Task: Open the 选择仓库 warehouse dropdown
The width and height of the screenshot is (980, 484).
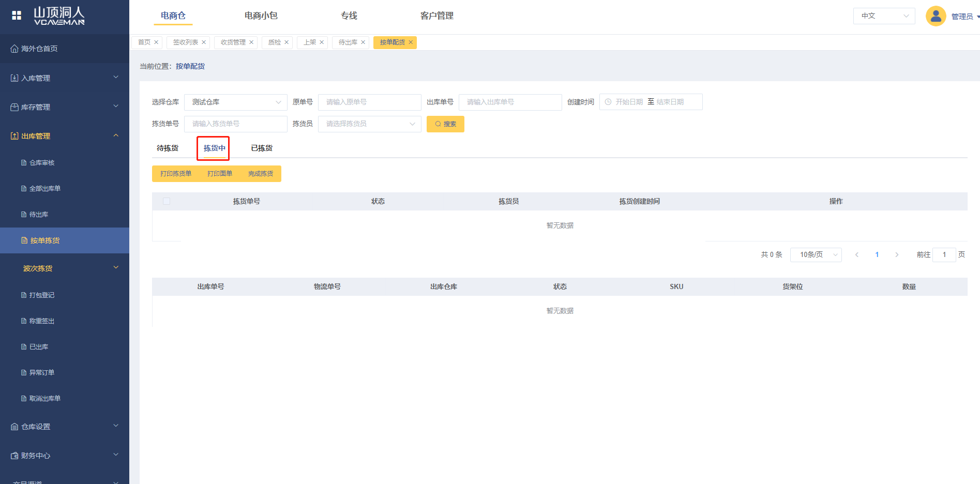Action: pos(235,102)
